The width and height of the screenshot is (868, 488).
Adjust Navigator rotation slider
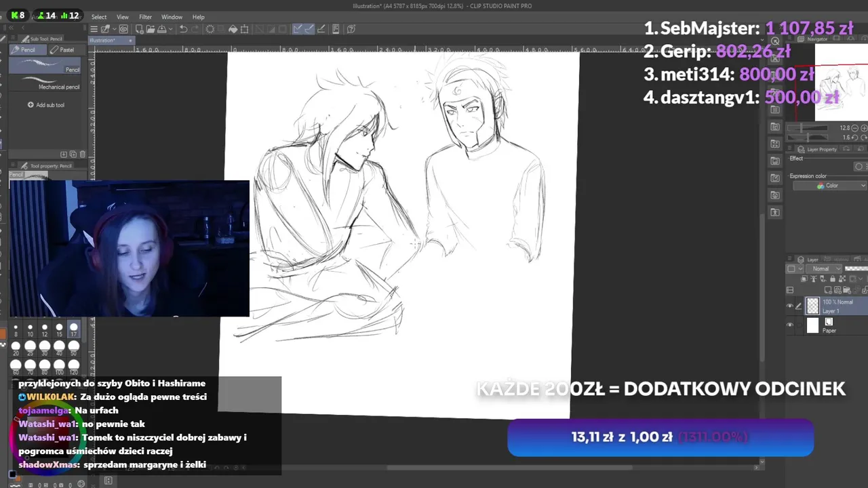coord(807,138)
